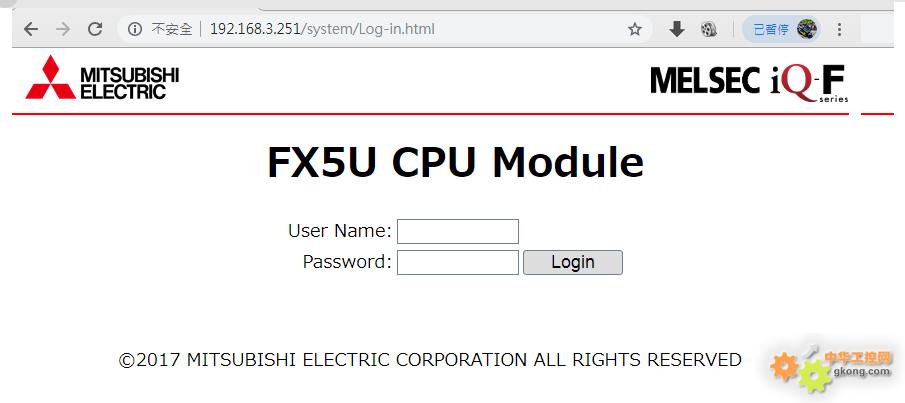Bookmark this page with the star icon
905x403 pixels.
[635, 29]
